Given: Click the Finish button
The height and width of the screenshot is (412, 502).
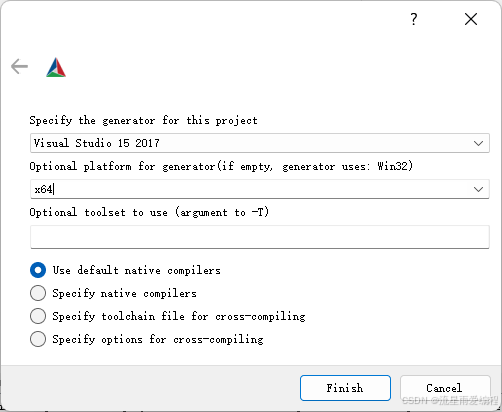Looking at the screenshot, I should click(x=345, y=388).
